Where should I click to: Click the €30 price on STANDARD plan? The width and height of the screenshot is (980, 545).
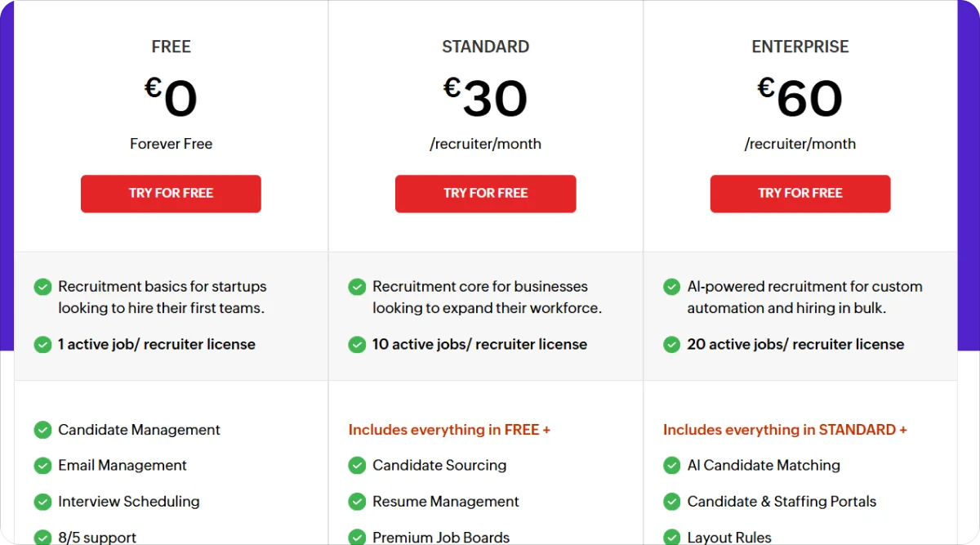click(x=485, y=97)
